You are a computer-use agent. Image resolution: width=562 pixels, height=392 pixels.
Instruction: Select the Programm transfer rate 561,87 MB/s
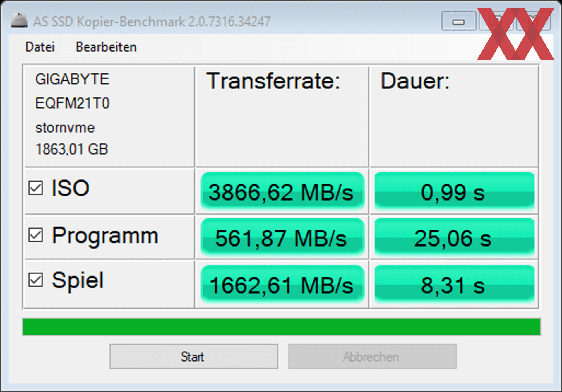tap(282, 237)
